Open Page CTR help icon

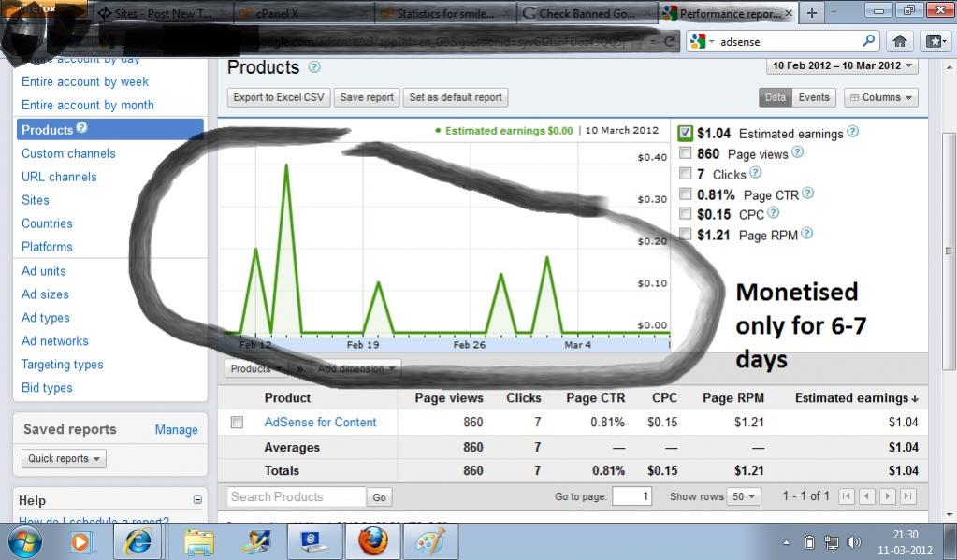(x=808, y=194)
